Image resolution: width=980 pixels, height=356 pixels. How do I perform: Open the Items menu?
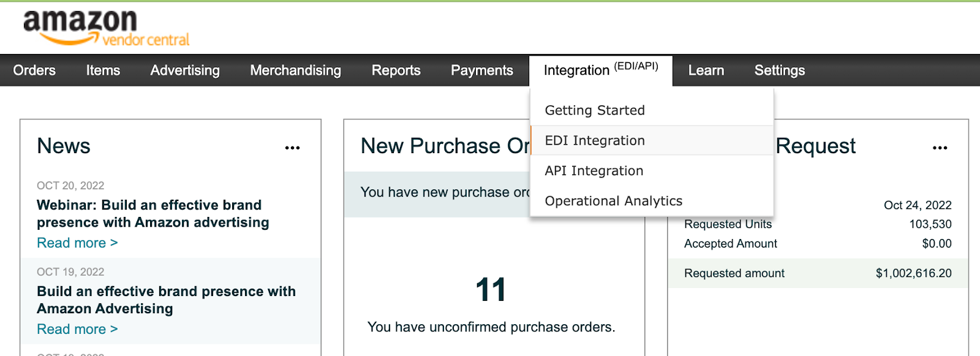103,70
